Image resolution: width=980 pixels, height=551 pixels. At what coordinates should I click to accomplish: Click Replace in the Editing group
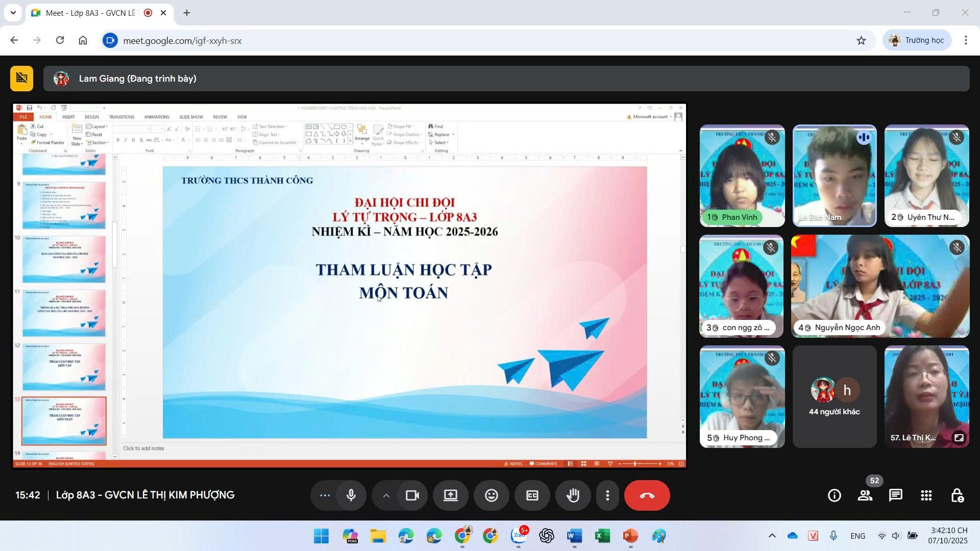[x=439, y=134]
